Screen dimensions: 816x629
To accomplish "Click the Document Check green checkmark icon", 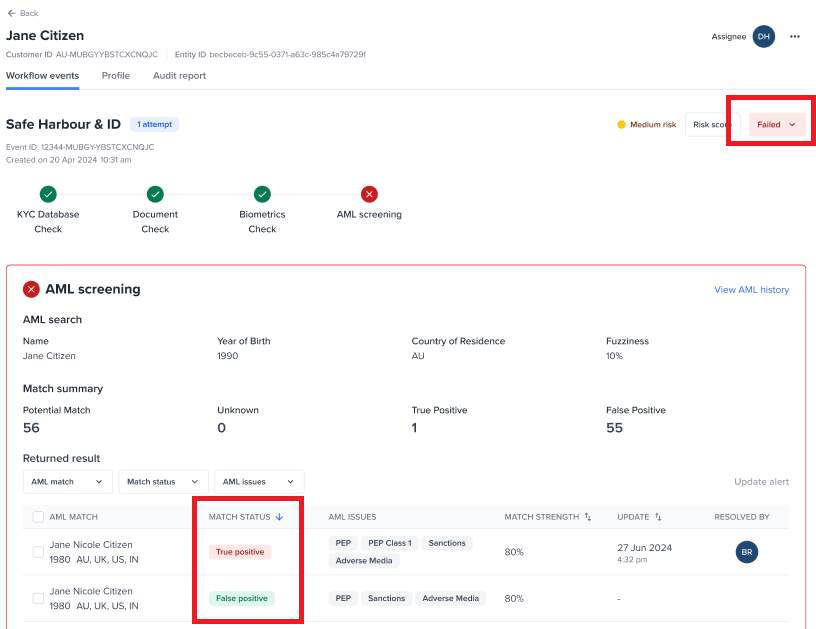I will [155, 194].
